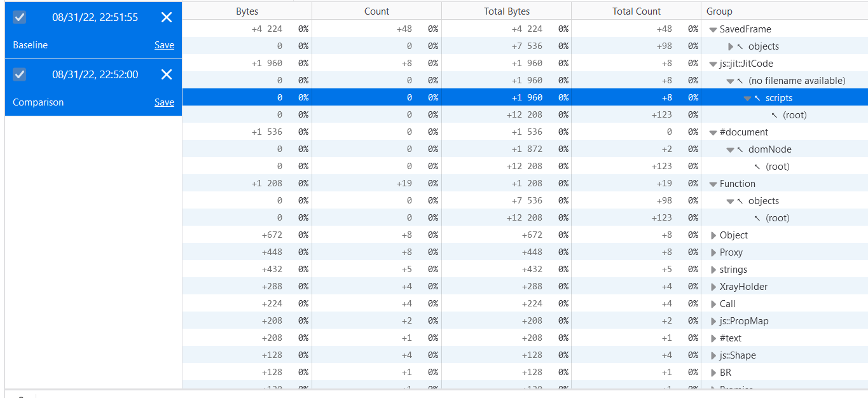Click +1 536 bytes value in #document row
This screenshot has width=868, height=398.
[x=267, y=132]
